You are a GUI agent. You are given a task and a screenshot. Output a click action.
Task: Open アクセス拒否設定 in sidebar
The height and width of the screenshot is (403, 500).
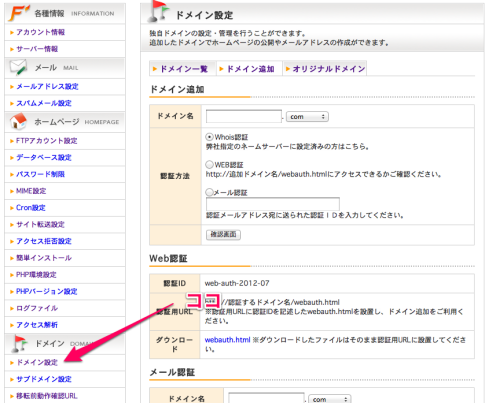point(44,241)
